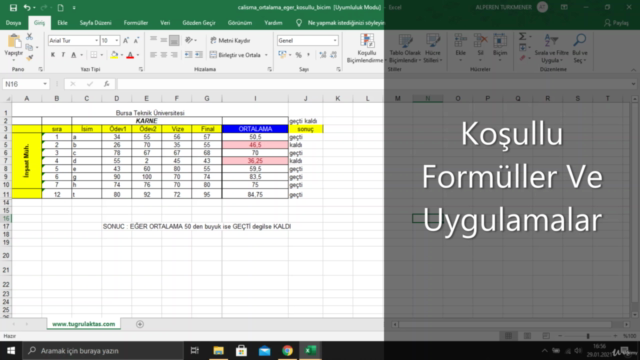
Task: Click the Cut scissors icon
Action: [x=29, y=37]
